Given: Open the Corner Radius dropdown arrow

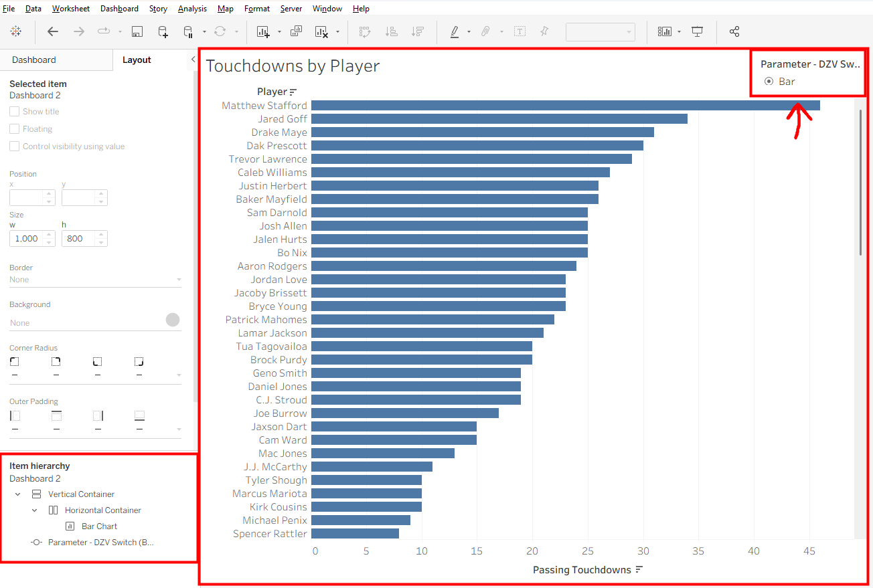Looking at the screenshot, I should click(179, 375).
